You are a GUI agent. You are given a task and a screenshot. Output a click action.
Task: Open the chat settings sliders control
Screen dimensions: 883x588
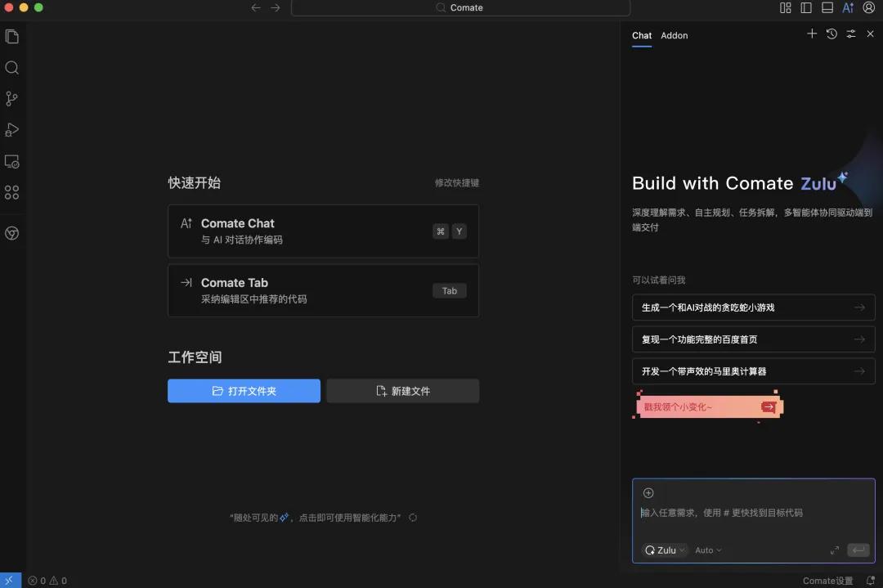850,34
